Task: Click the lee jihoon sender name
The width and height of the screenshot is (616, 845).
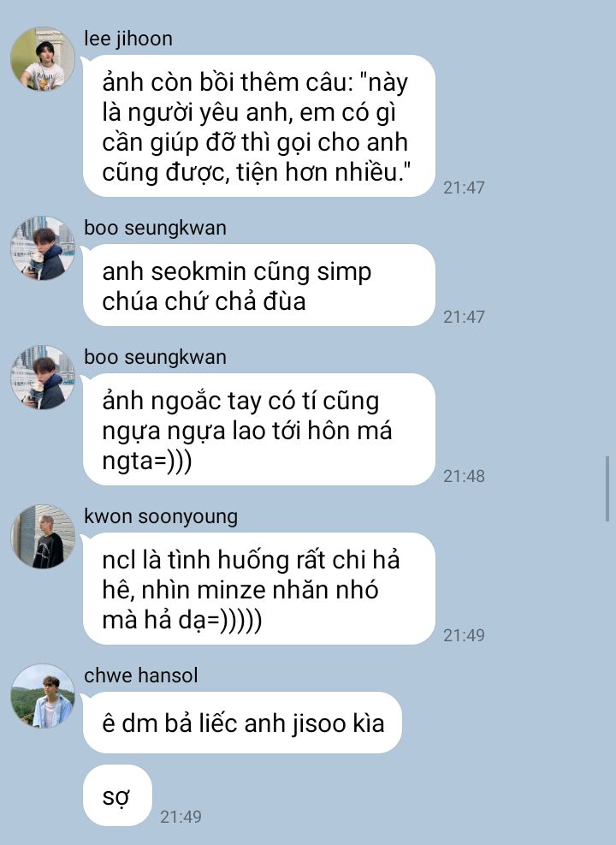Action: [128, 39]
